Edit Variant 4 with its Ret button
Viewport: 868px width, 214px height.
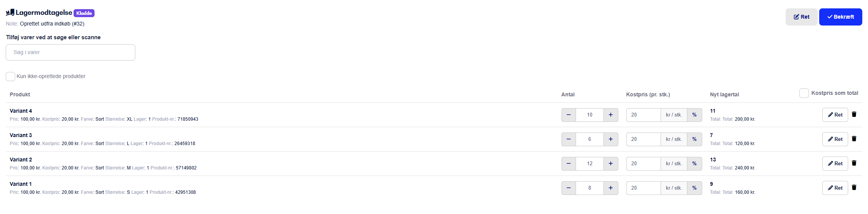tap(835, 115)
